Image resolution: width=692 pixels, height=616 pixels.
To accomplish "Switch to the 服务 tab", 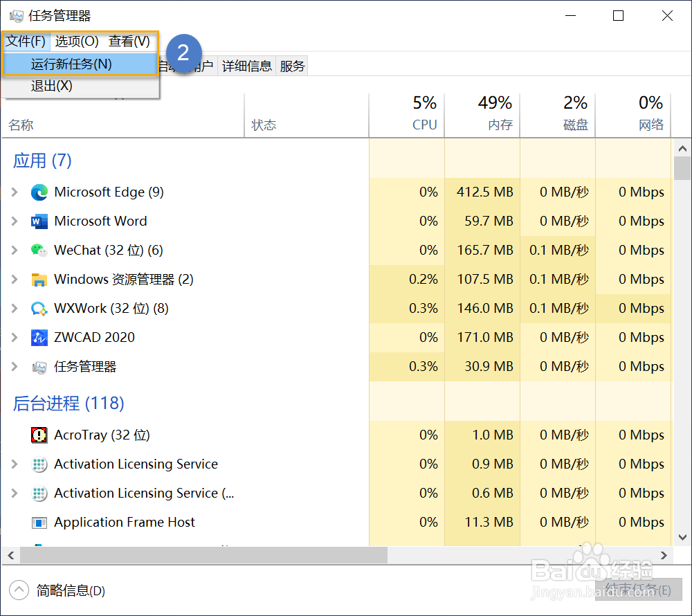I will pyautogui.click(x=292, y=66).
